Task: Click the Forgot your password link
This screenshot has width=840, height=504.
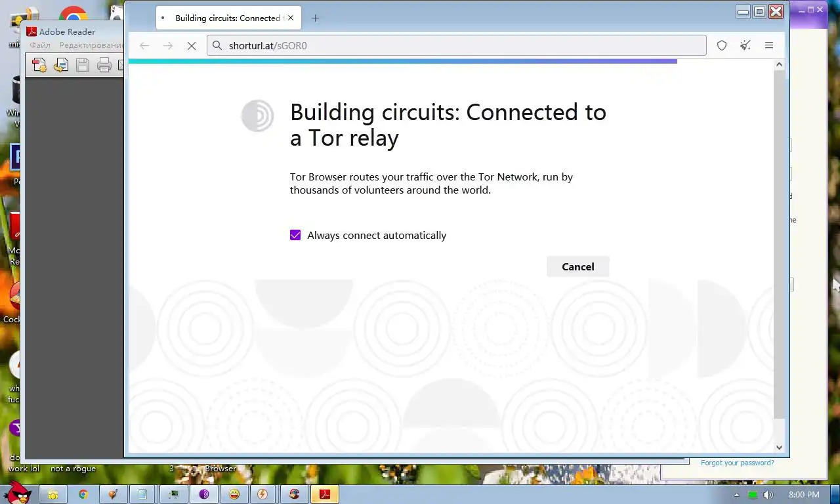Action: (x=737, y=463)
